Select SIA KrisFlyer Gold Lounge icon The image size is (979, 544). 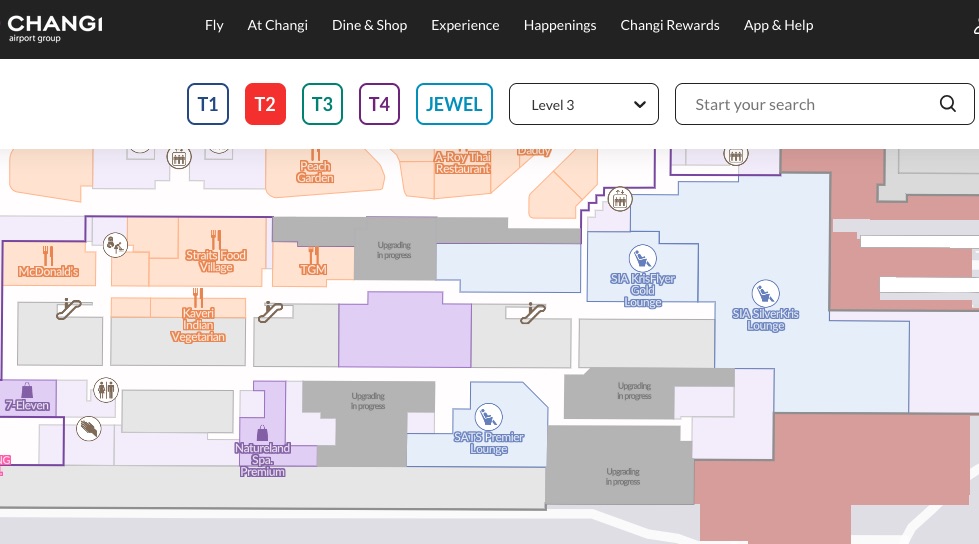point(642,257)
